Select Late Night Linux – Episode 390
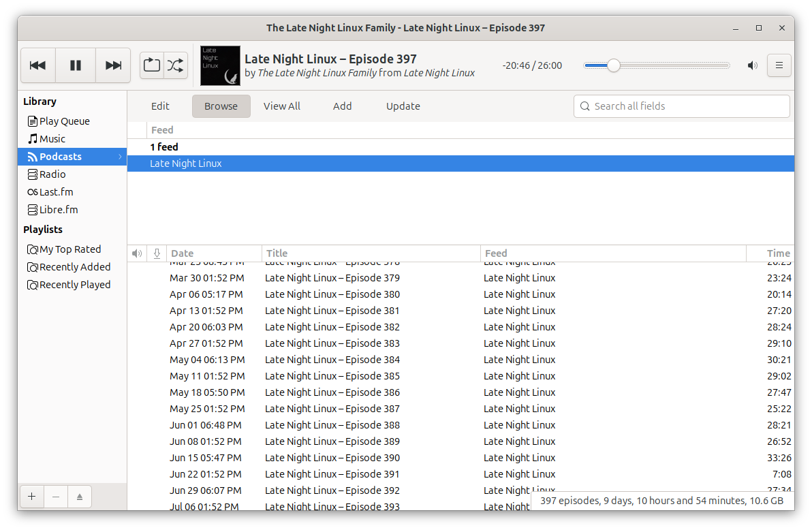Screen dimensions: 812x530 461,458
